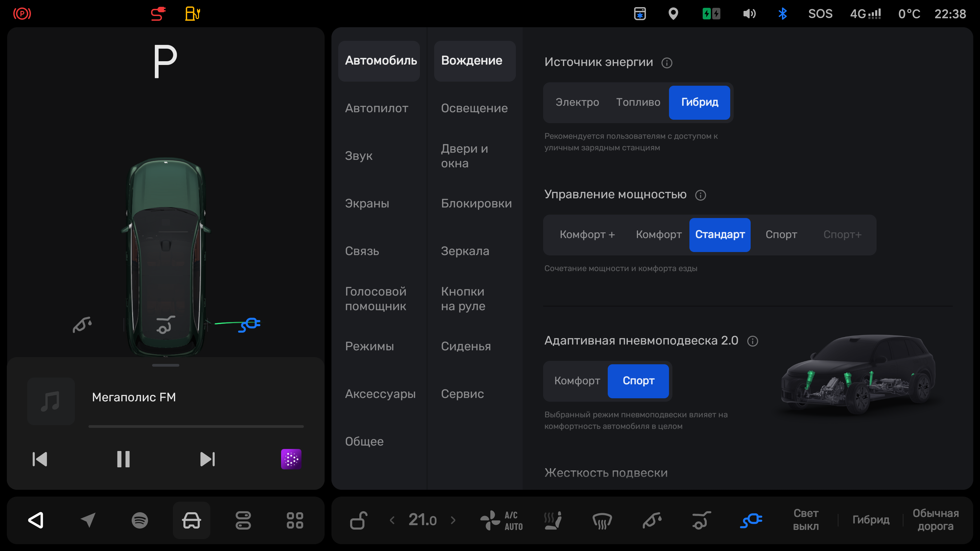Show info for Источник энергии
The width and height of the screenshot is (980, 551).
pyautogui.click(x=667, y=63)
